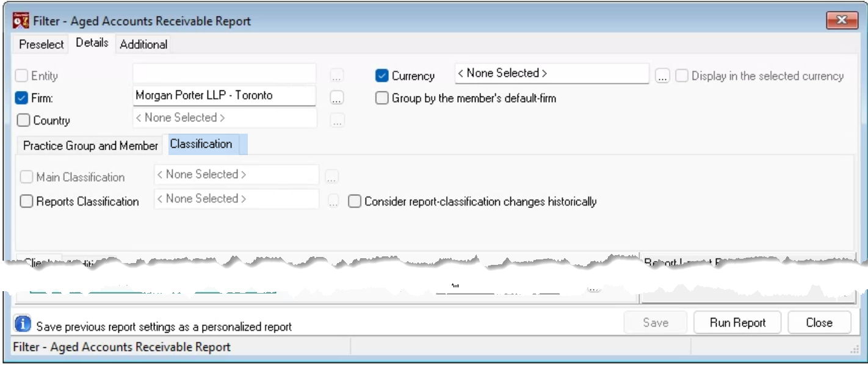Click the Close button at the bottom

[819, 322]
